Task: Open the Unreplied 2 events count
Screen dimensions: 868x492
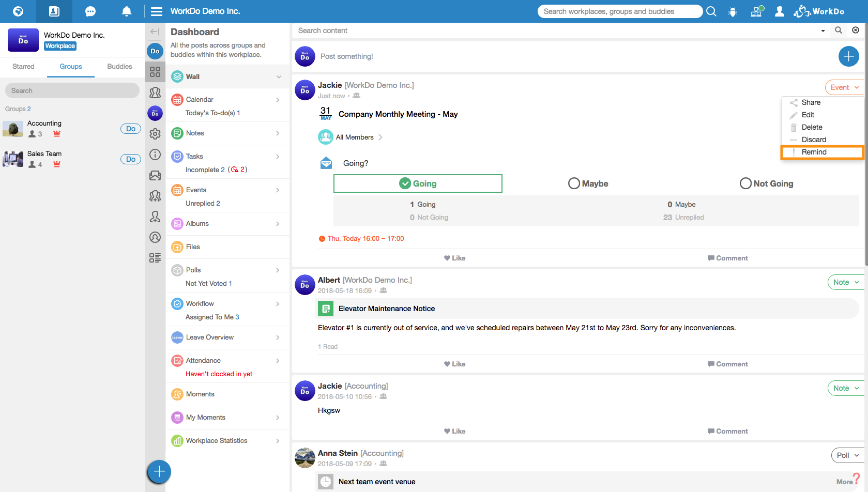Action: coord(203,204)
